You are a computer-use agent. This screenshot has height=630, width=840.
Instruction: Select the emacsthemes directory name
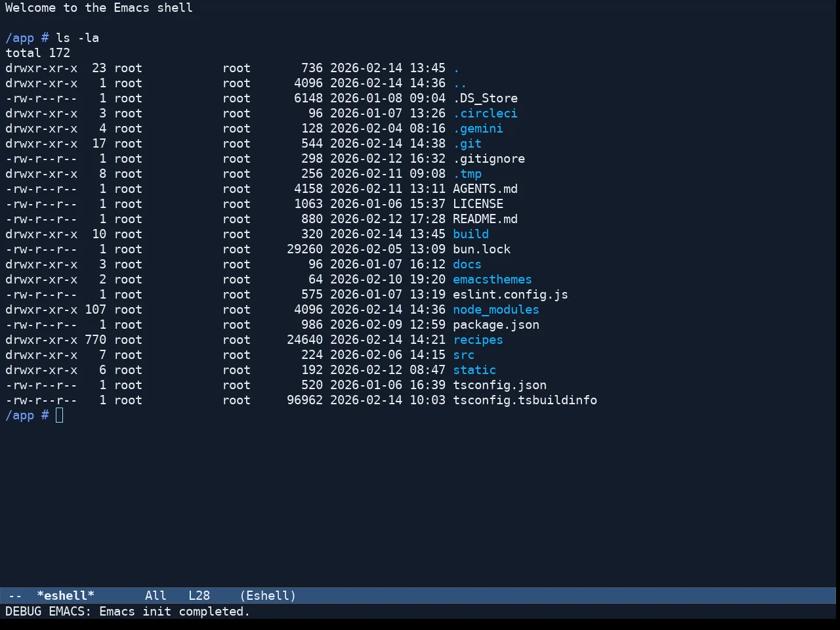492,280
